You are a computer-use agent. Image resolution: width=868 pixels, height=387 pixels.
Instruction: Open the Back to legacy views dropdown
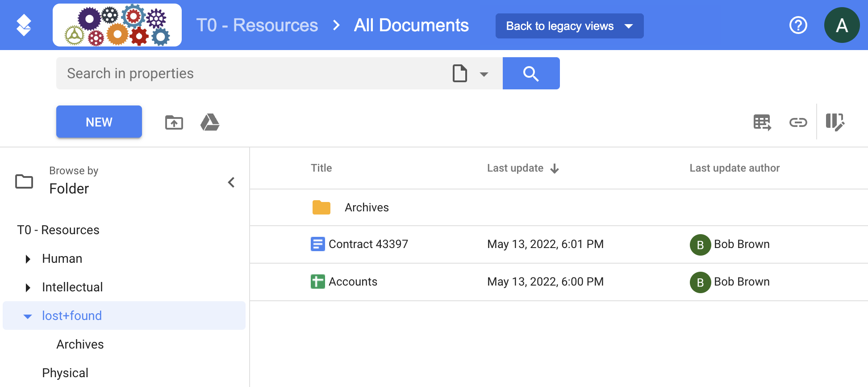tap(569, 26)
